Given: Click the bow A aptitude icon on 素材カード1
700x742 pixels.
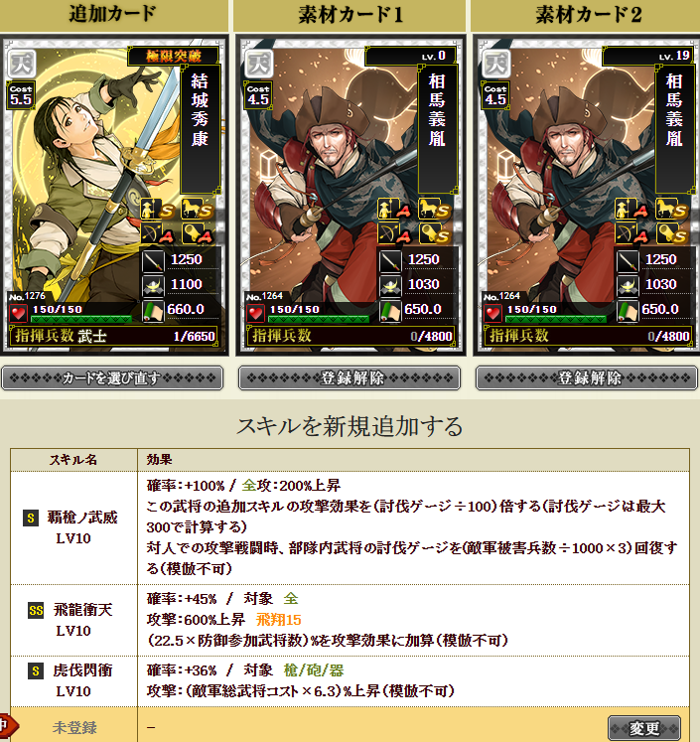Looking at the screenshot, I should click(x=394, y=233).
